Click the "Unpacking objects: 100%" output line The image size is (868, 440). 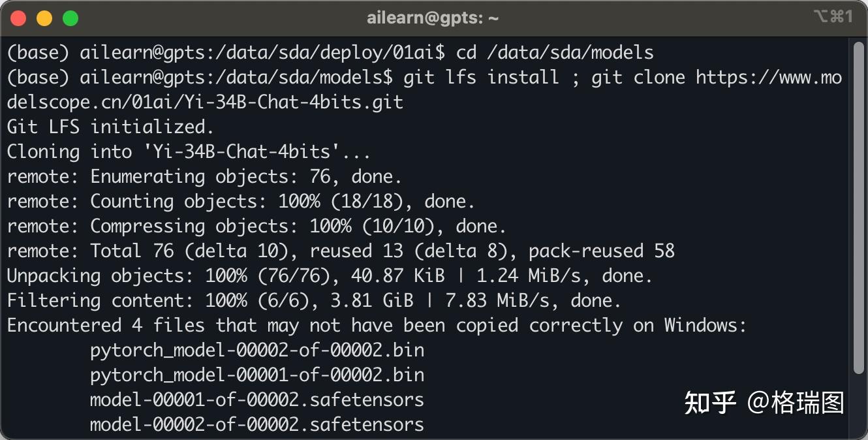click(x=330, y=276)
